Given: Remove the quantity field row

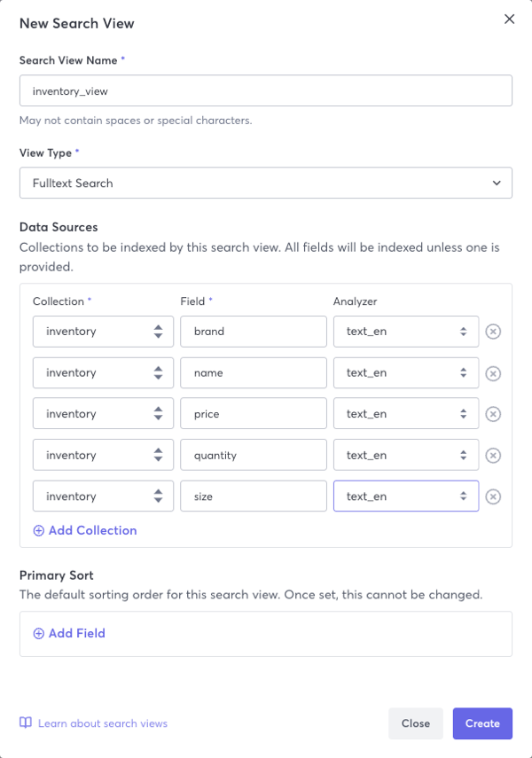Looking at the screenshot, I should tap(494, 455).
